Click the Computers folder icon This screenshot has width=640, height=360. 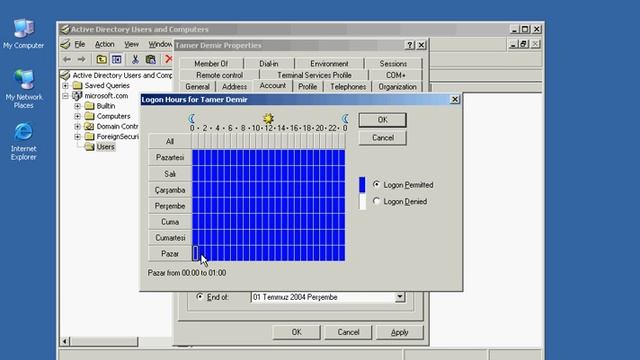pos(89,116)
